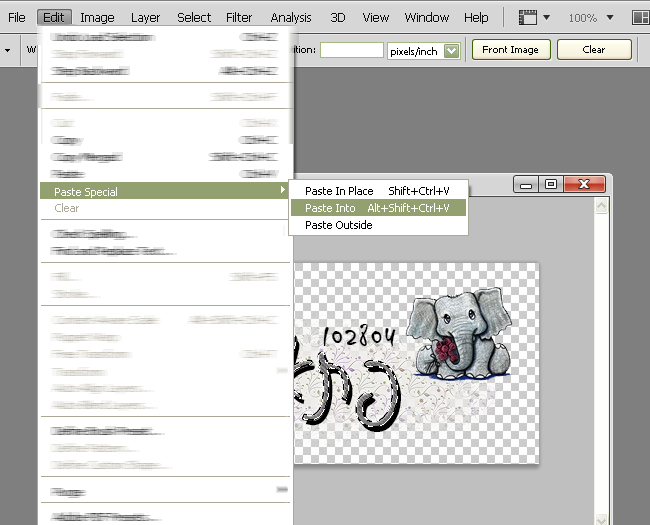
Task: Click the 102804 handwritten text on canvas
Action: [x=359, y=336]
